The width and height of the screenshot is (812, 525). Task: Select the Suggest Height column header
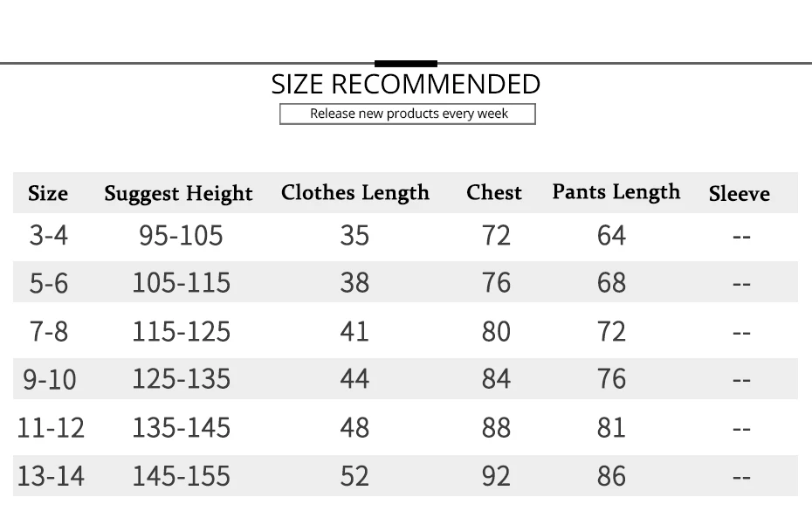click(x=178, y=194)
